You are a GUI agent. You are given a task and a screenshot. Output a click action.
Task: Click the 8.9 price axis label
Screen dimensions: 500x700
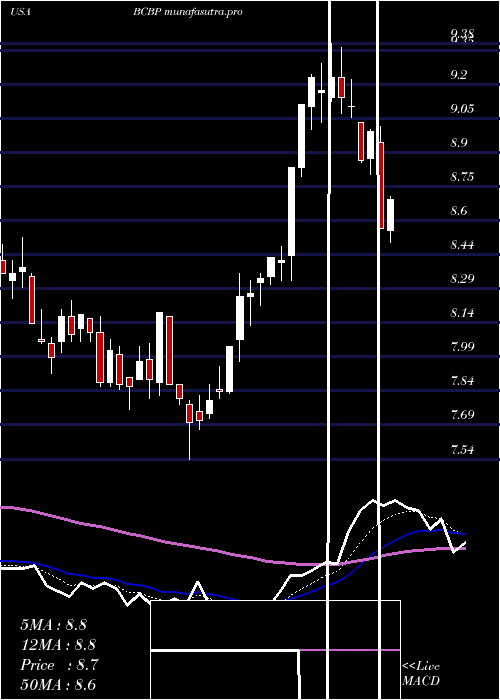click(459, 142)
